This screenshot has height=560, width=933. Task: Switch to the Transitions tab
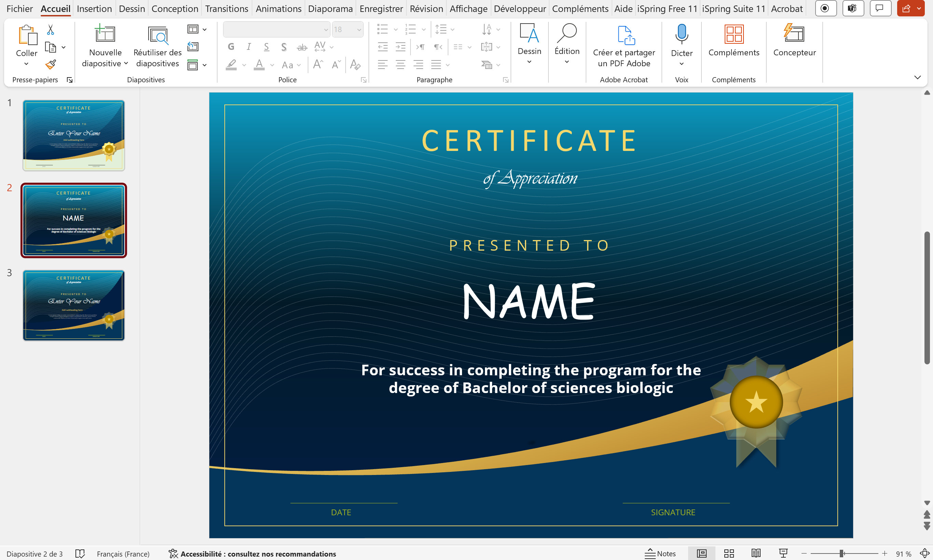tap(226, 9)
